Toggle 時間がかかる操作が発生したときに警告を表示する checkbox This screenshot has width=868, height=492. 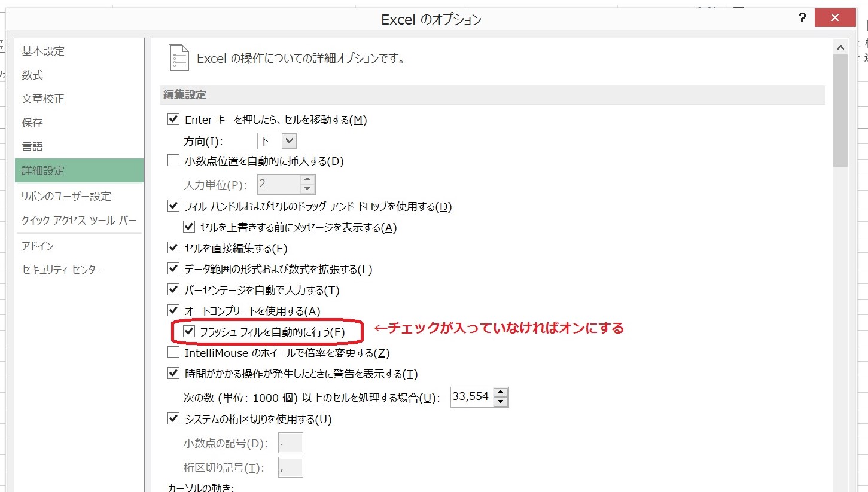tap(173, 374)
